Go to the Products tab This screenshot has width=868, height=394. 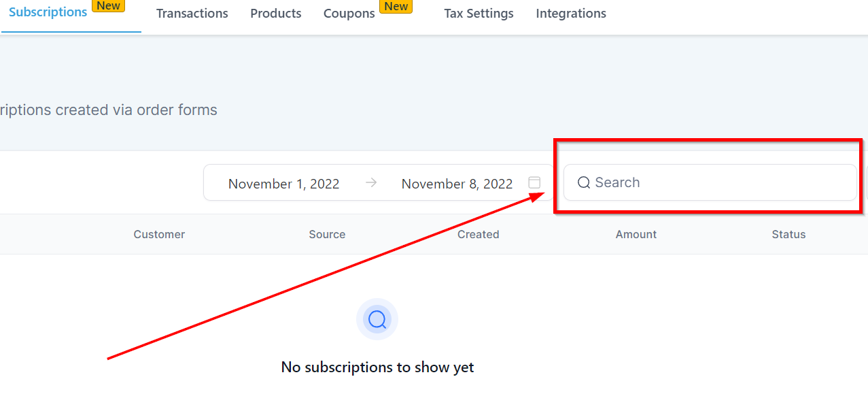276,14
